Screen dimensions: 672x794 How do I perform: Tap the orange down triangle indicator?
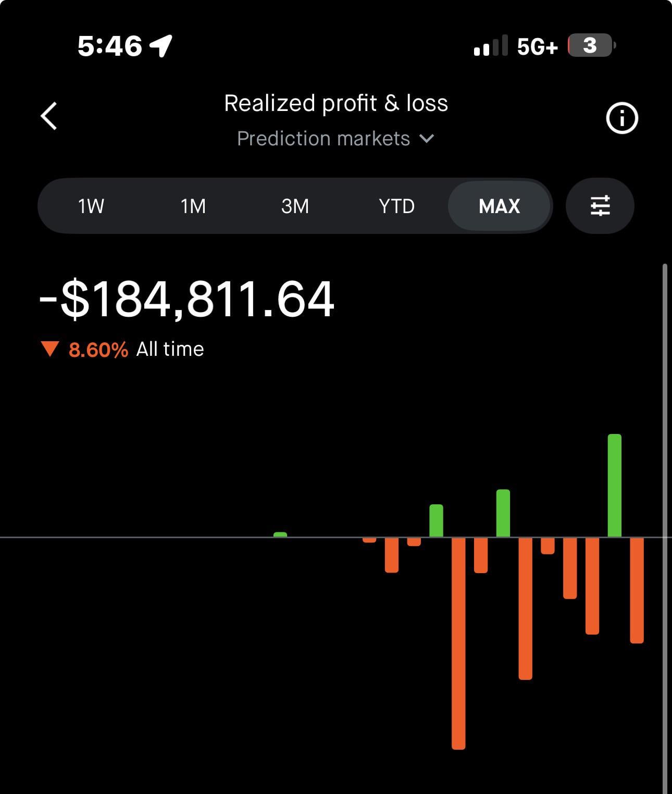click(50, 349)
